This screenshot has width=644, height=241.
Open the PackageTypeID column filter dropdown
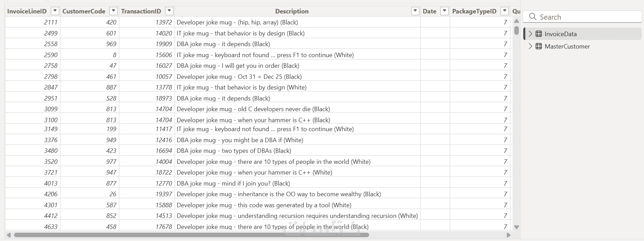click(x=505, y=11)
